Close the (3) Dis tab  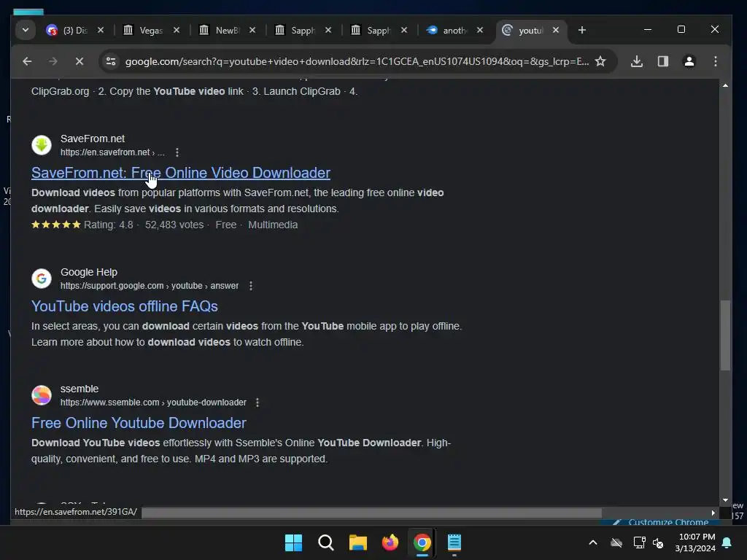tap(101, 30)
